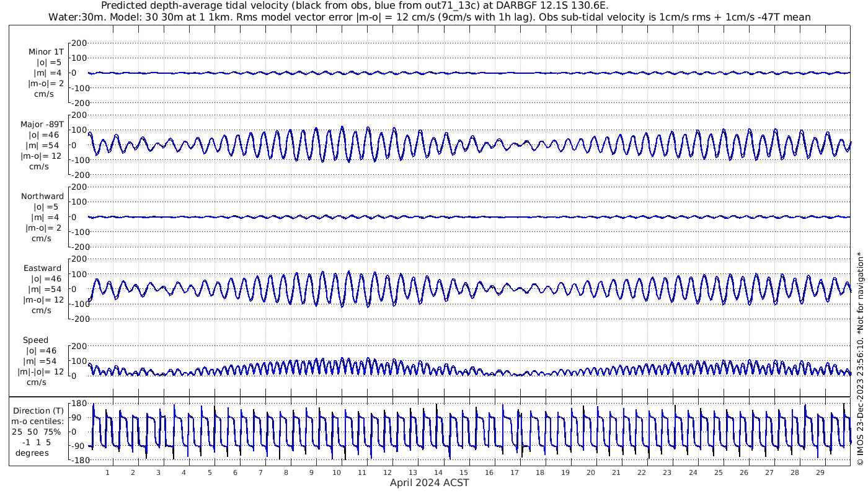The height and width of the screenshot is (496, 868).
Task: Select the 'Direction (T)' panel label
Action: click(x=38, y=411)
